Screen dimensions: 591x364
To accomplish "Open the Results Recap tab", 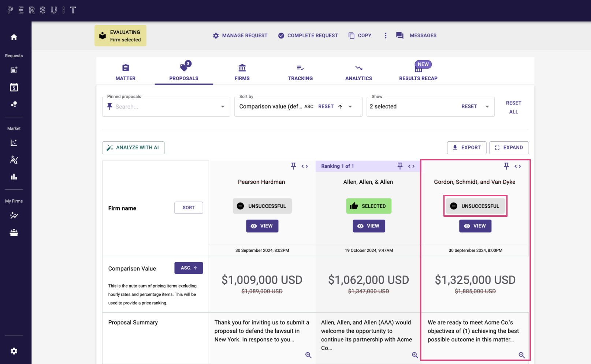I will pyautogui.click(x=418, y=72).
